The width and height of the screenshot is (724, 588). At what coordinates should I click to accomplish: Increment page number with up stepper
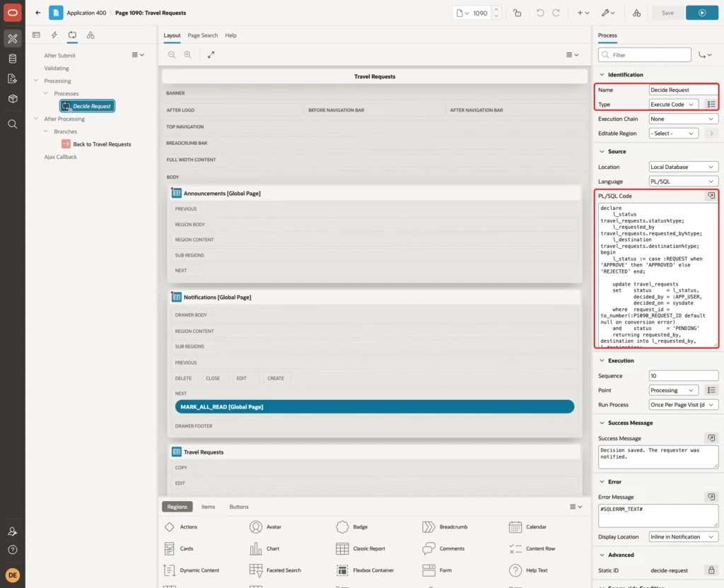pos(496,9)
